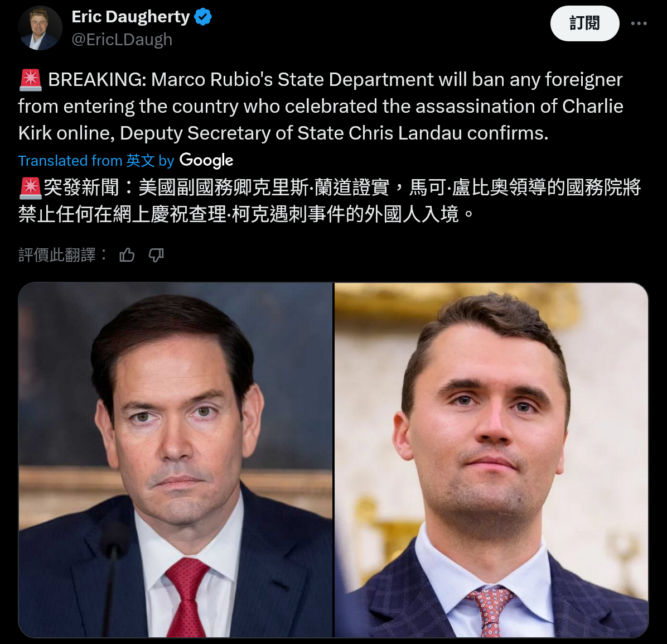Open the left photo with red tie

pyautogui.click(x=175, y=460)
